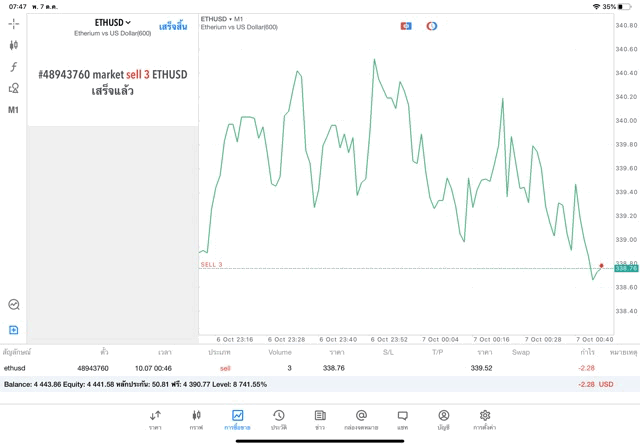This screenshot has width=640, height=447.
Task: Open the M1 timeframe selector
Action: (x=14, y=110)
